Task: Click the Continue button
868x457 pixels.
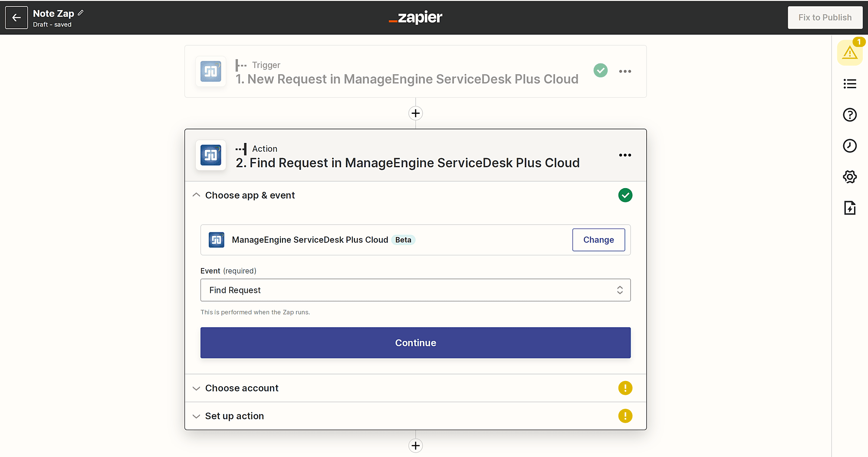Action: [x=415, y=343]
